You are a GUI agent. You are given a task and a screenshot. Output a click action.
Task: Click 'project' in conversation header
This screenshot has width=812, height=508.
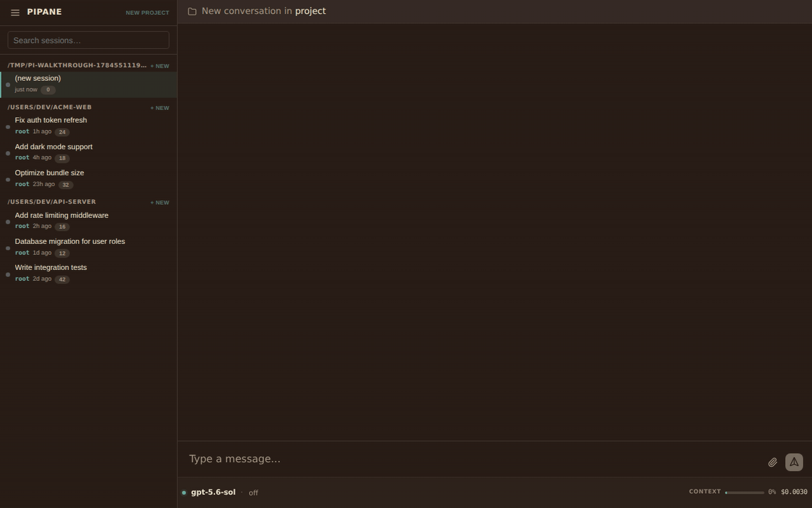[311, 11]
